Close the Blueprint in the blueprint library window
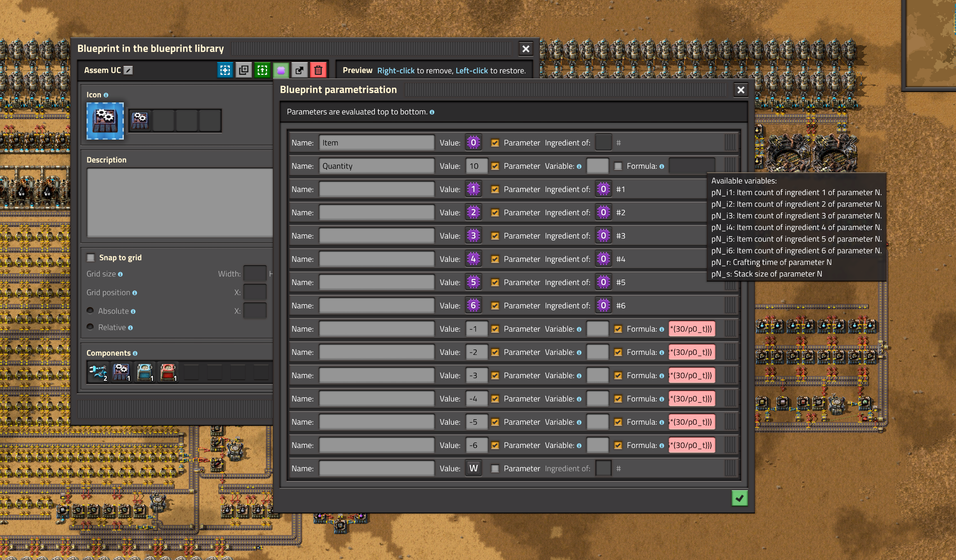Screen dimensions: 956x560 pyautogui.click(x=526, y=49)
